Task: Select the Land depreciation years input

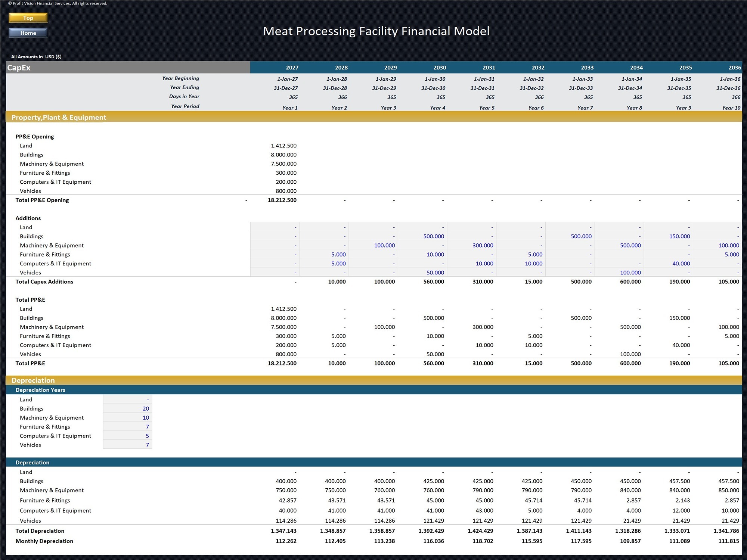Action: point(127,399)
